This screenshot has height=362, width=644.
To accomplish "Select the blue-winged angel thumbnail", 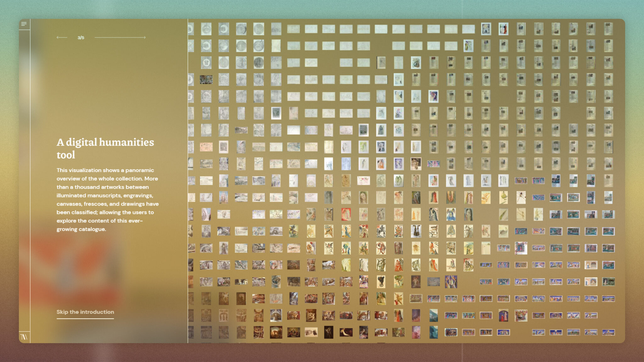I will tap(451, 215).
